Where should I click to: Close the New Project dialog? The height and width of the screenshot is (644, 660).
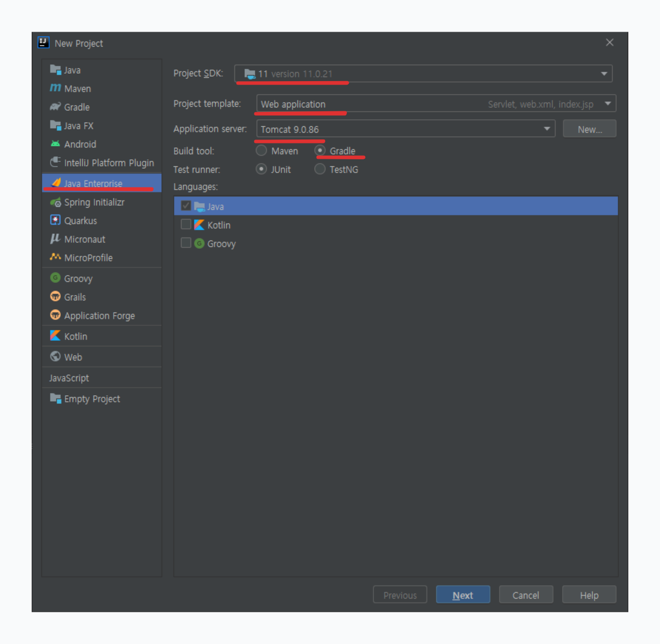click(x=610, y=43)
